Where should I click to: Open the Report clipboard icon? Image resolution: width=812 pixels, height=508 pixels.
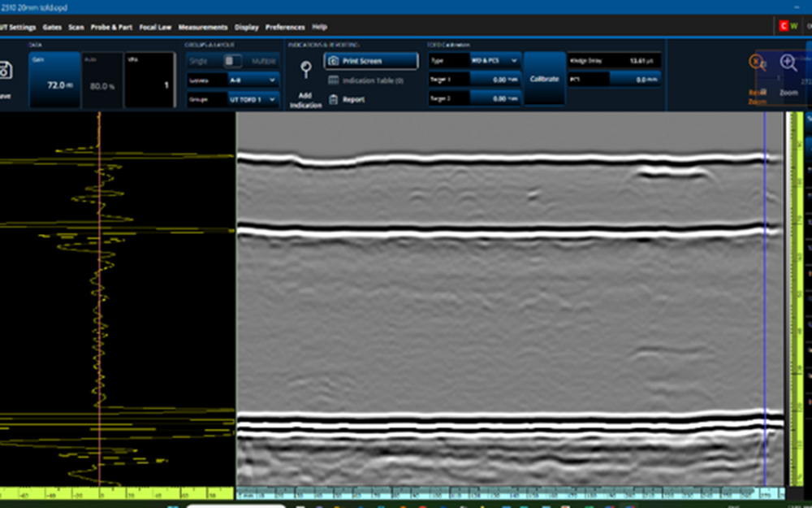pos(333,99)
